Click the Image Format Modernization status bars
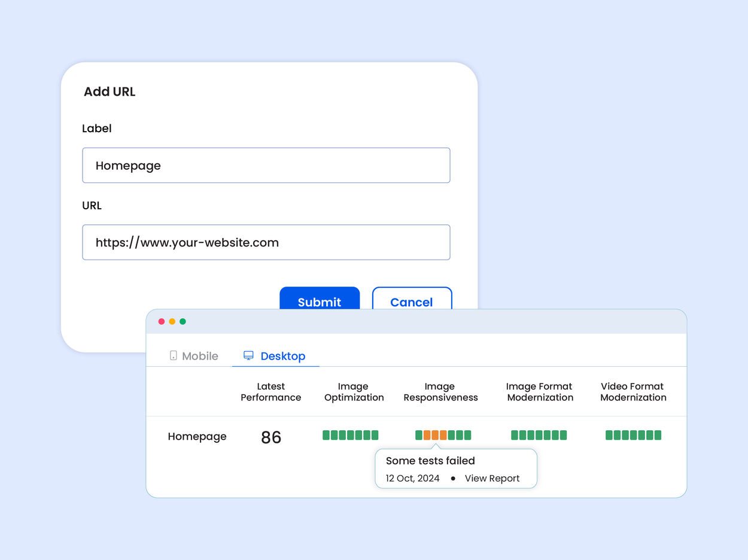 pyautogui.click(x=539, y=435)
